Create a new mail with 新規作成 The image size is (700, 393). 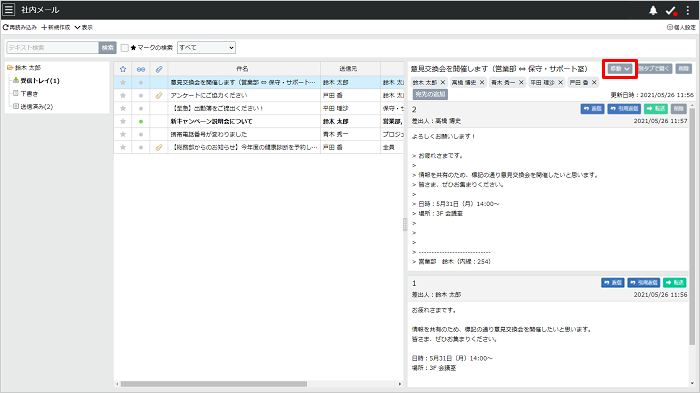56,27
